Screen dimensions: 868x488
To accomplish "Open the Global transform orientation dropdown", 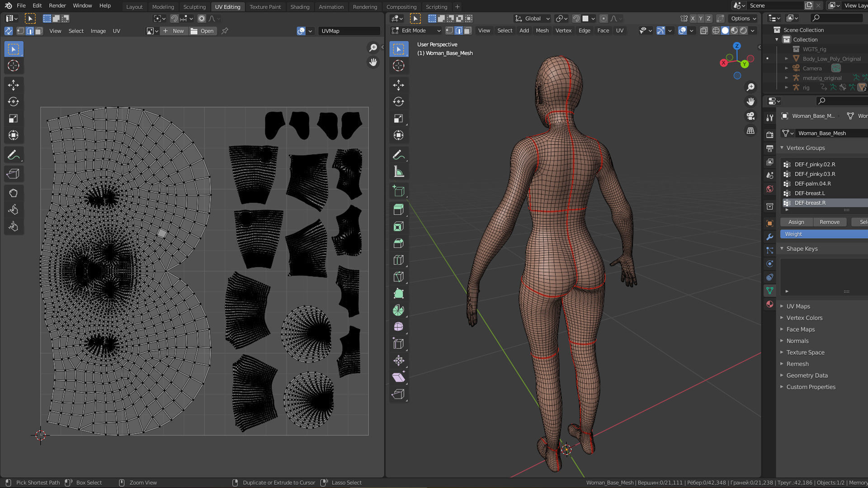I will coord(532,19).
